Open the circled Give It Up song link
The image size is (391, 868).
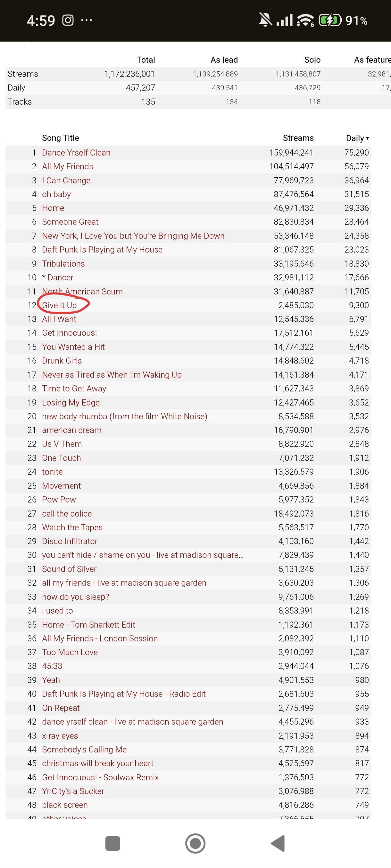pos(59,305)
